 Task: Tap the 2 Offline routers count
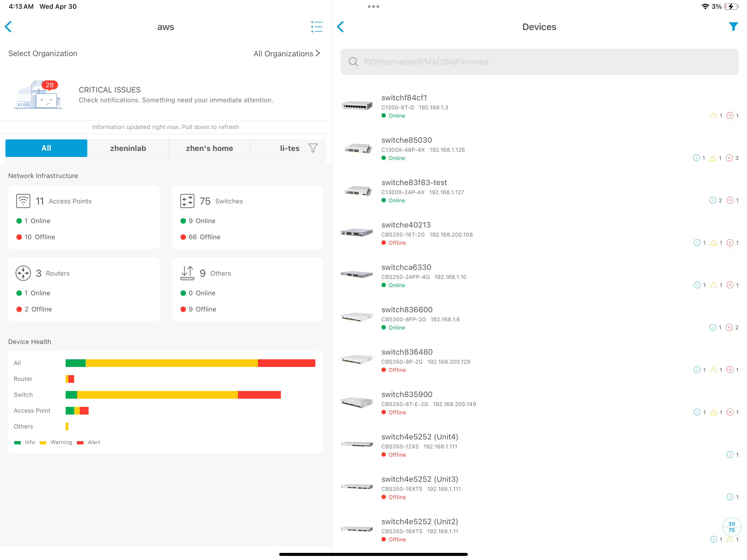pos(34,309)
